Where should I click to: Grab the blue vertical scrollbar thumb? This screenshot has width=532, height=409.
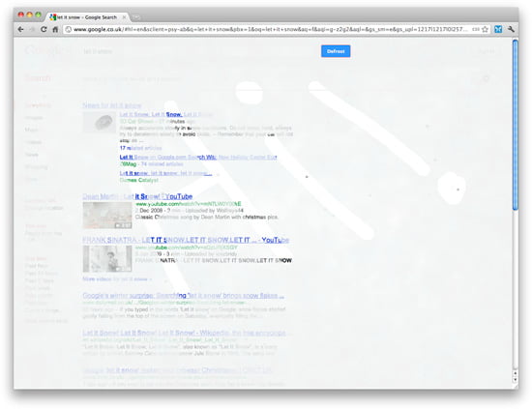[x=515, y=125]
